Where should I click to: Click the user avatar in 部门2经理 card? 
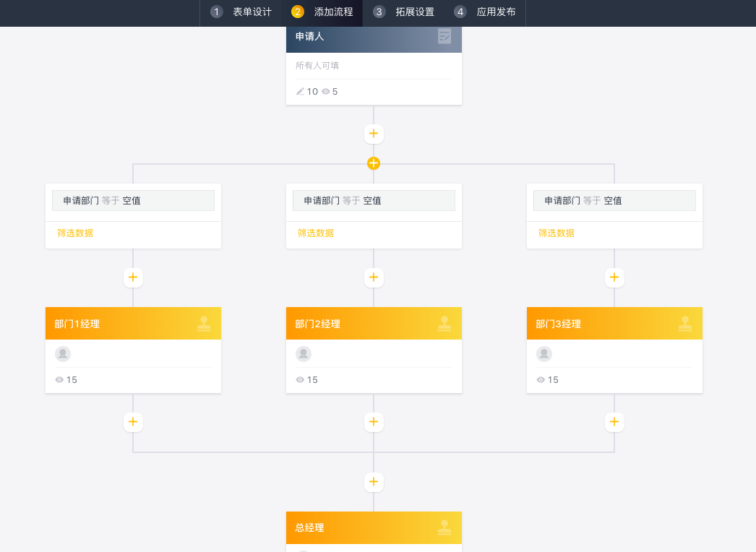click(304, 354)
